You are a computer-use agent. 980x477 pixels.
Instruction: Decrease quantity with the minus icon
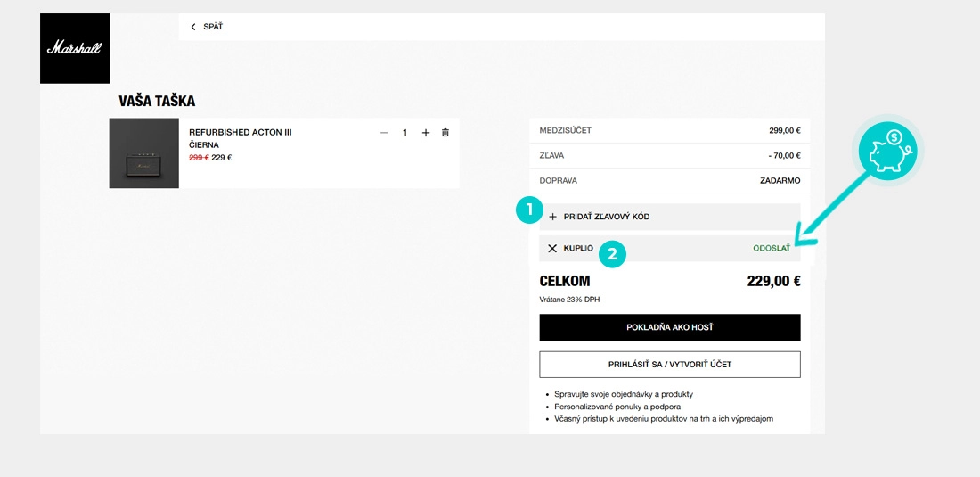pyautogui.click(x=384, y=133)
